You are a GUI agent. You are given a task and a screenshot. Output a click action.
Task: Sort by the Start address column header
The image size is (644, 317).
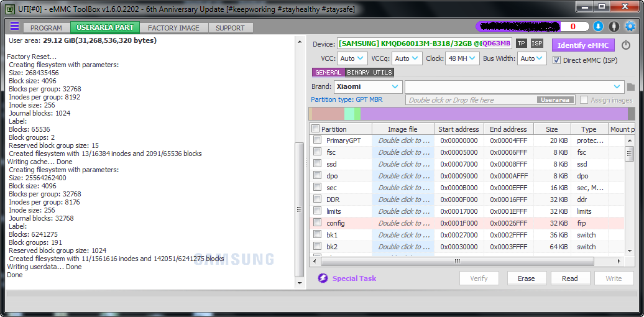coord(459,129)
